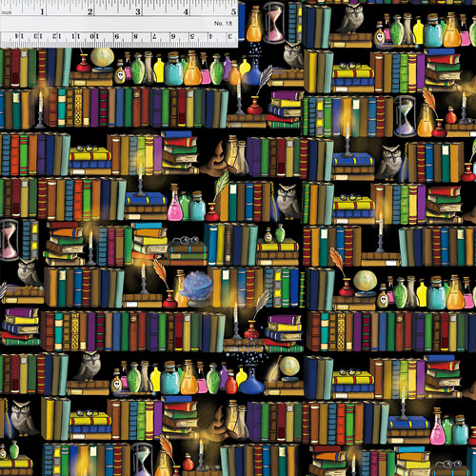Click the orange flask next to ruler's 5 mark
Screen dimensions: 476x476
point(254,26)
